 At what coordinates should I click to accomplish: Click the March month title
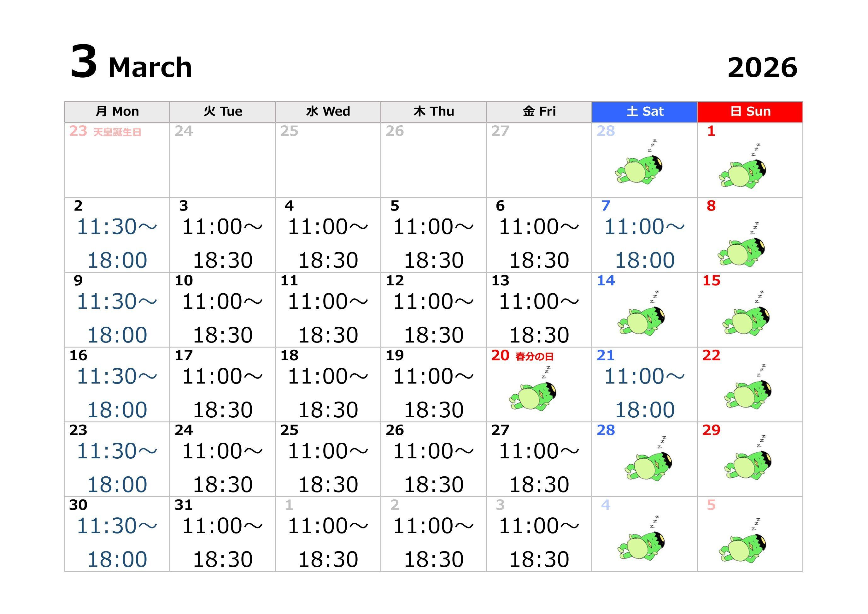150,68
